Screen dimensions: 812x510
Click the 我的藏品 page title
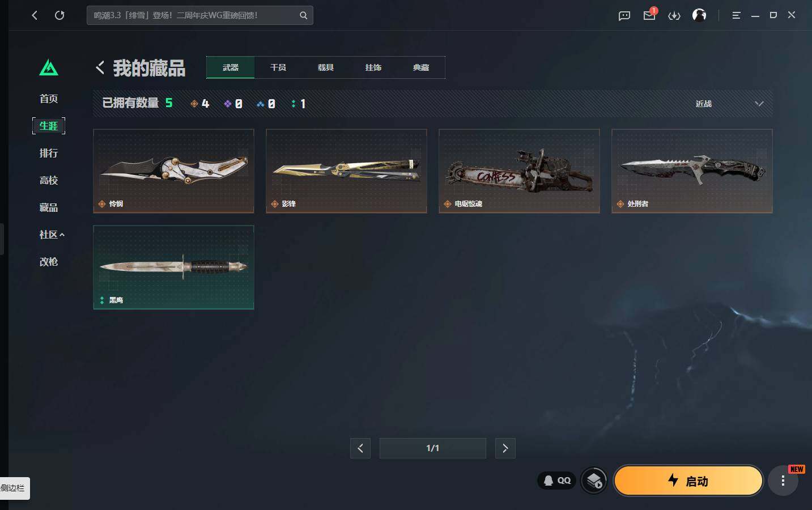[x=149, y=68]
